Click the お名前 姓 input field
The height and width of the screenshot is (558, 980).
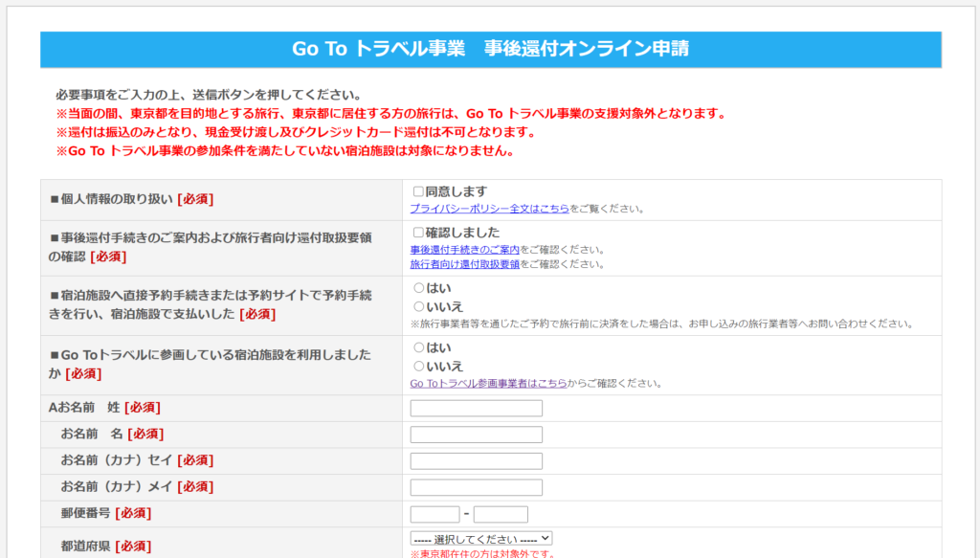coord(476,409)
